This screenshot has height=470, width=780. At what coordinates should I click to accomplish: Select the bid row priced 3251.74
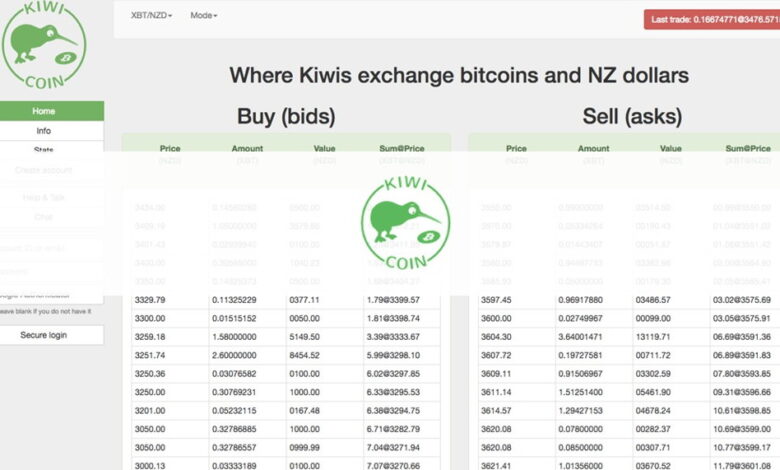click(x=286, y=355)
